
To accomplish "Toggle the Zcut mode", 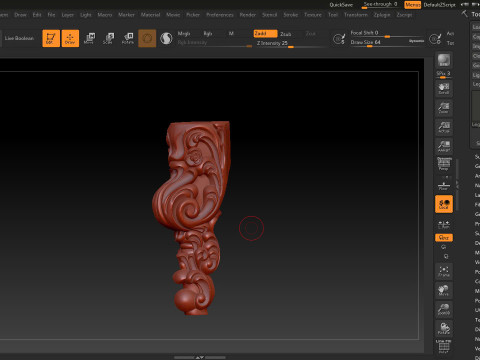I will click(310, 34).
